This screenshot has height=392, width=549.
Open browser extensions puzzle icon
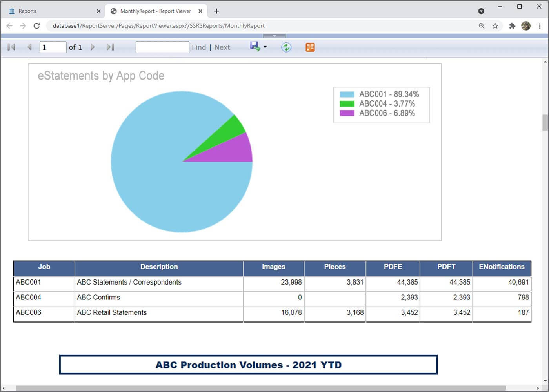click(512, 26)
